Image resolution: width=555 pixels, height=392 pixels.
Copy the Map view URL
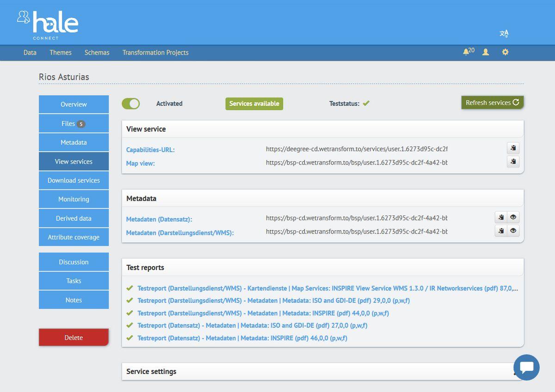513,162
